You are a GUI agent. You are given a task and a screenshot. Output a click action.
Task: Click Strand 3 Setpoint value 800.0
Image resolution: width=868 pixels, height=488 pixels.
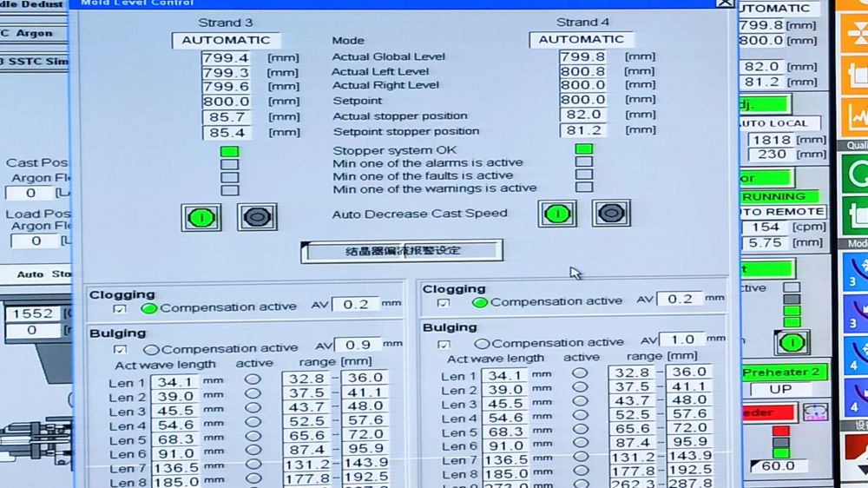click(x=226, y=102)
